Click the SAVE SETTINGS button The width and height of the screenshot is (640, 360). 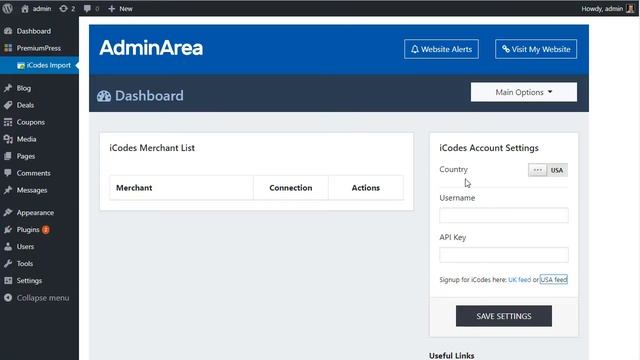pyautogui.click(x=504, y=316)
